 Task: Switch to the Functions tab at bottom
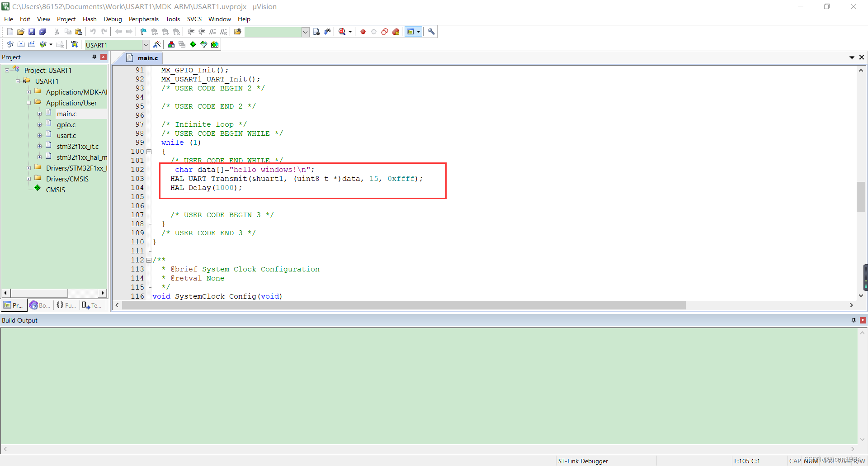(66, 305)
